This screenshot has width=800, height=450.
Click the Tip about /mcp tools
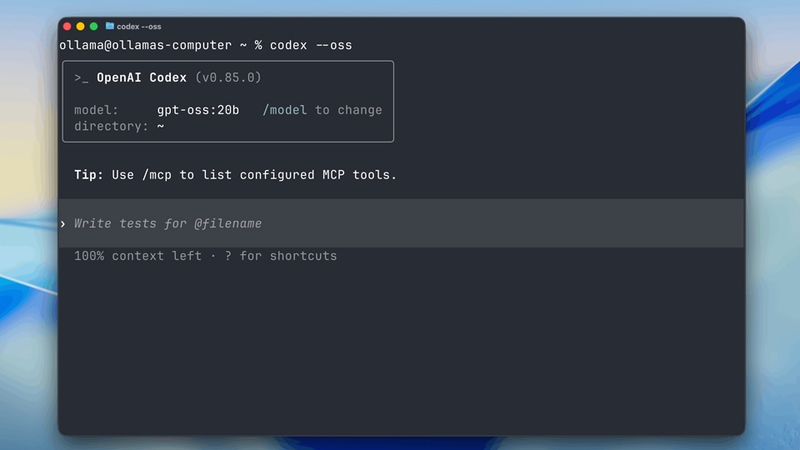235,175
